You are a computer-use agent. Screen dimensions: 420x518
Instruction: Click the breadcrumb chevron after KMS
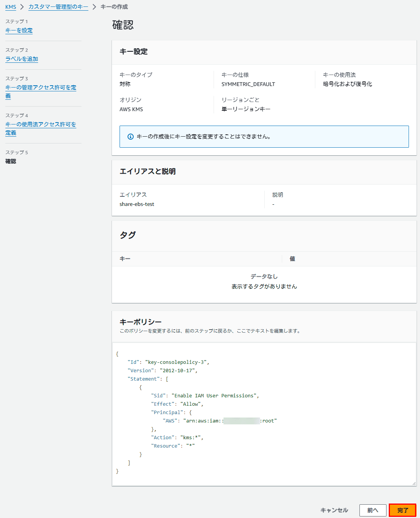pyautogui.click(x=22, y=7)
